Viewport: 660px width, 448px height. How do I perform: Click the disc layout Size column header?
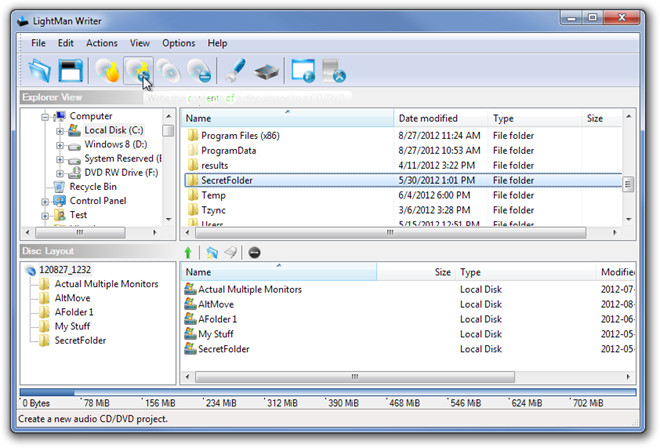point(416,272)
